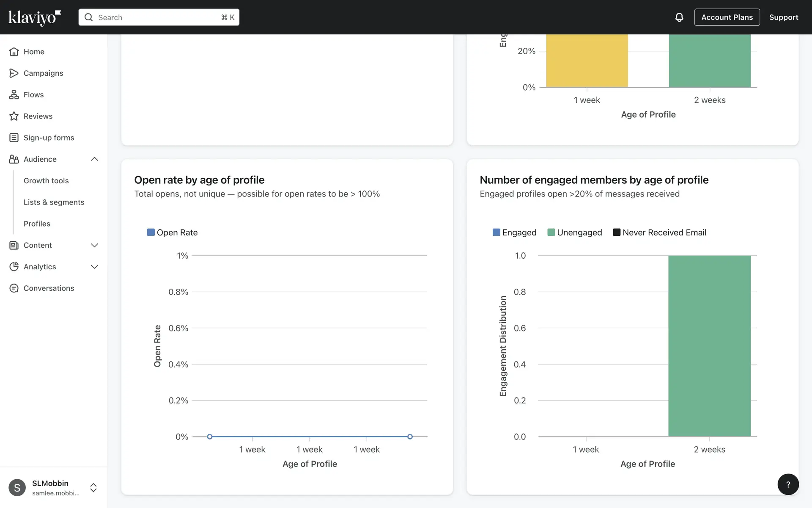The width and height of the screenshot is (812, 508).
Task: Toggle Never Received Email legend series
Action: click(659, 232)
